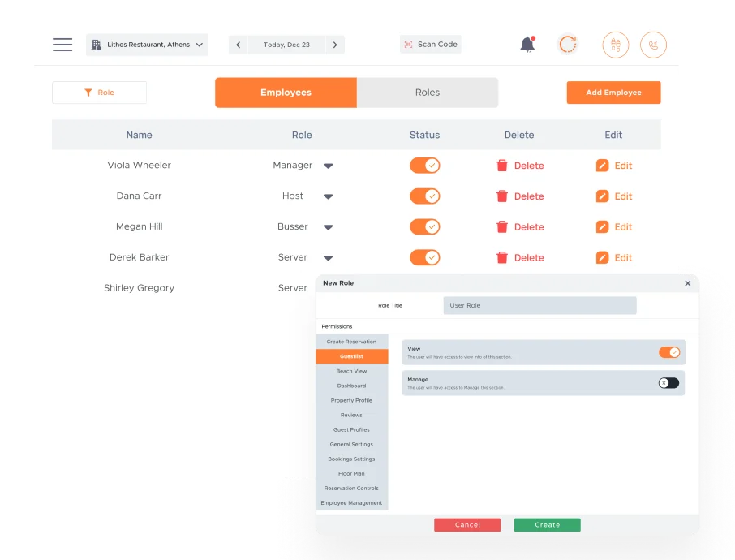Click the pencil edit icon for Viola Wheeler

coord(602,166)
